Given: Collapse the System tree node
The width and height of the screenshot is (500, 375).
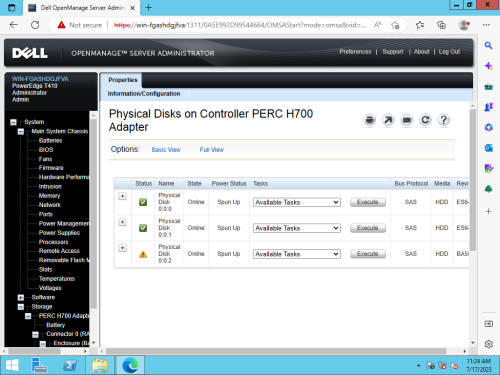Looking at the screenshot, I should pyautogui.click(x=13, y=122).
